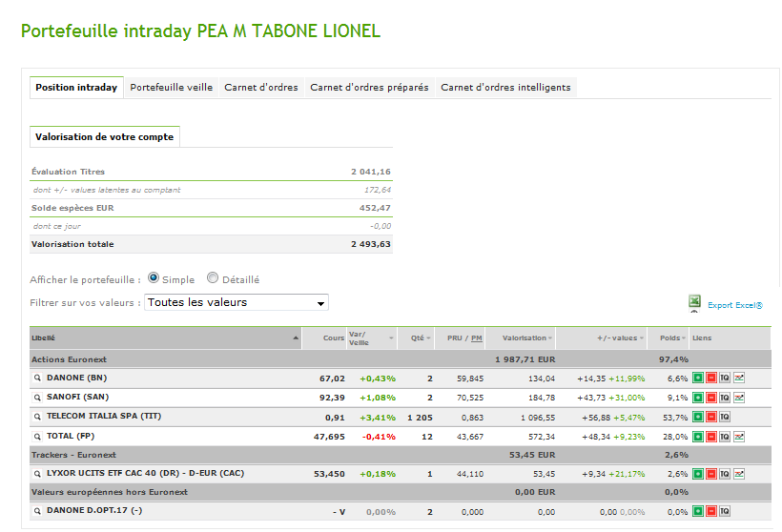Click the Trackers - Euronext group row label
The image size is (782, 532).
tap(73, 455)
